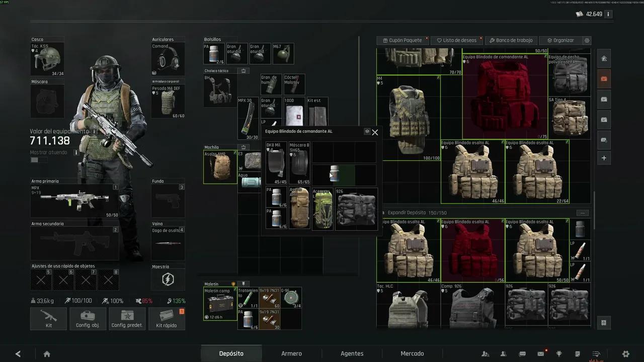Open the chat bubble icon
This screenshot has width=644, height=362.
pyautogui.click(x=522, y=354)
